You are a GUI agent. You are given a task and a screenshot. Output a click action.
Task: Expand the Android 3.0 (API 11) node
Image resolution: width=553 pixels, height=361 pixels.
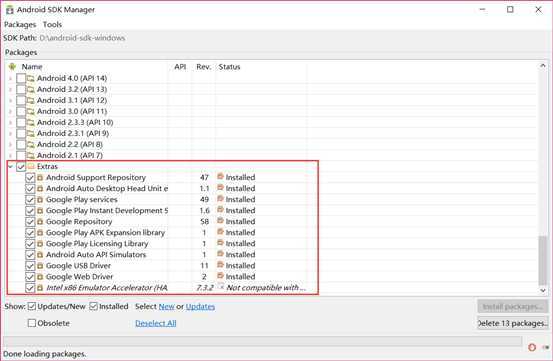coord(10,111)
